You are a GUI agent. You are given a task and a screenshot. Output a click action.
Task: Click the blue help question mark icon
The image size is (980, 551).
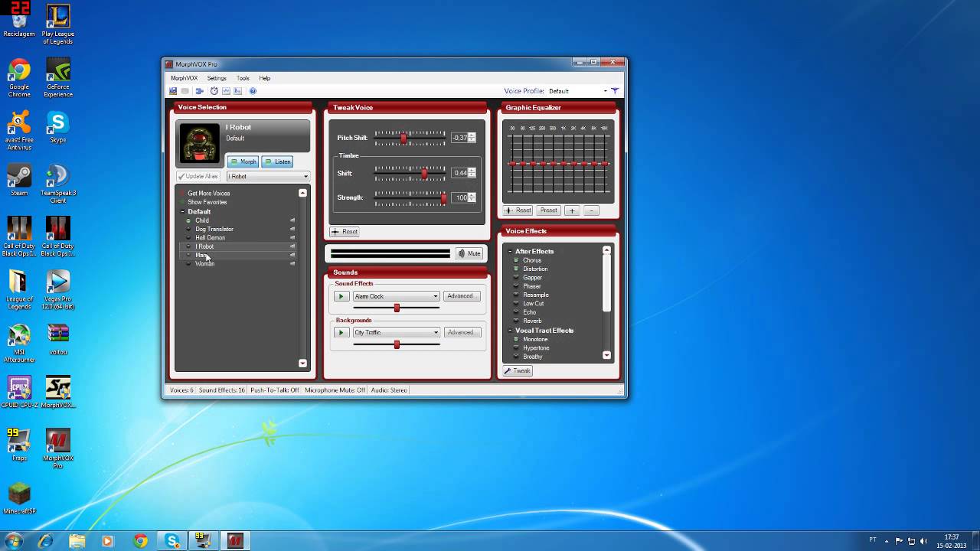point(253,91)
